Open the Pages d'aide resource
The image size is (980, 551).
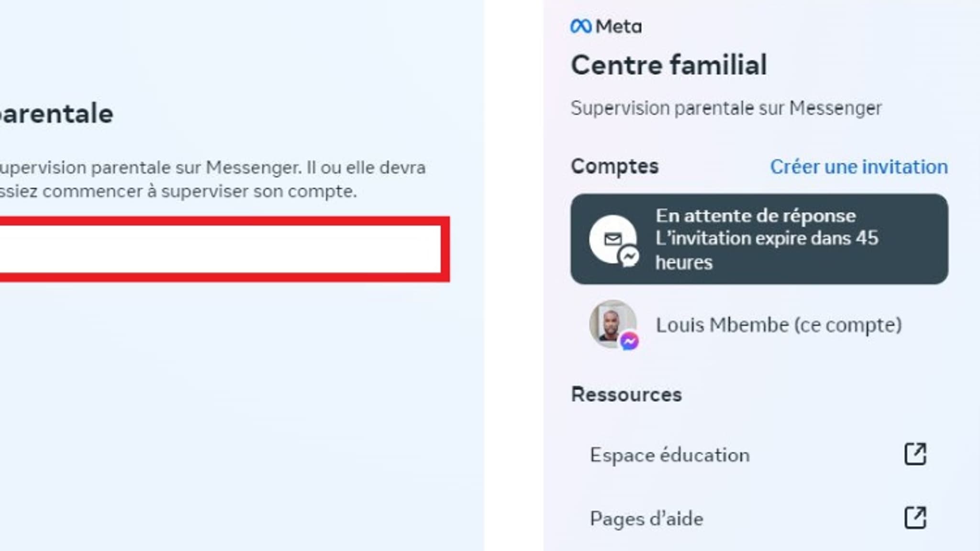(x=759, y=518)
